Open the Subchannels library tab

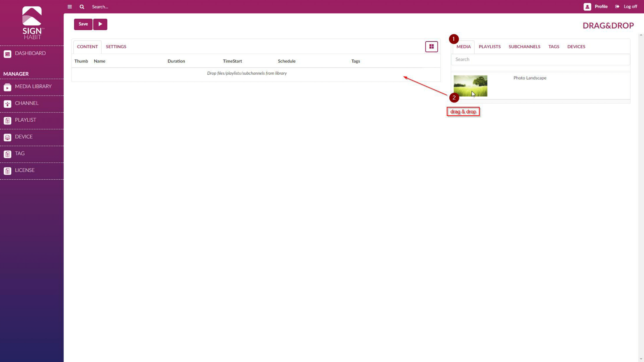[x=524, y=47]
